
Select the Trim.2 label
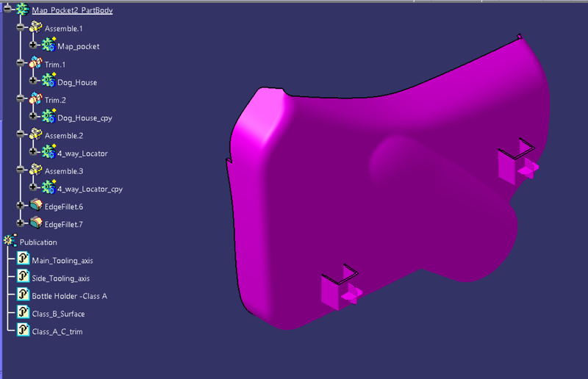[x=55, y=100]
